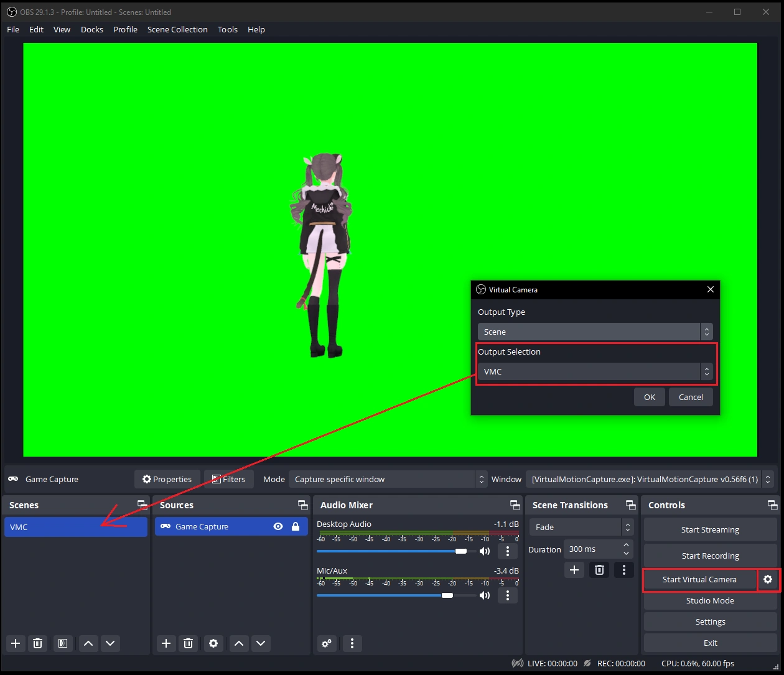Click Start Streaming
Viewport: 784px width, 675px height.
tap(710, 529)
